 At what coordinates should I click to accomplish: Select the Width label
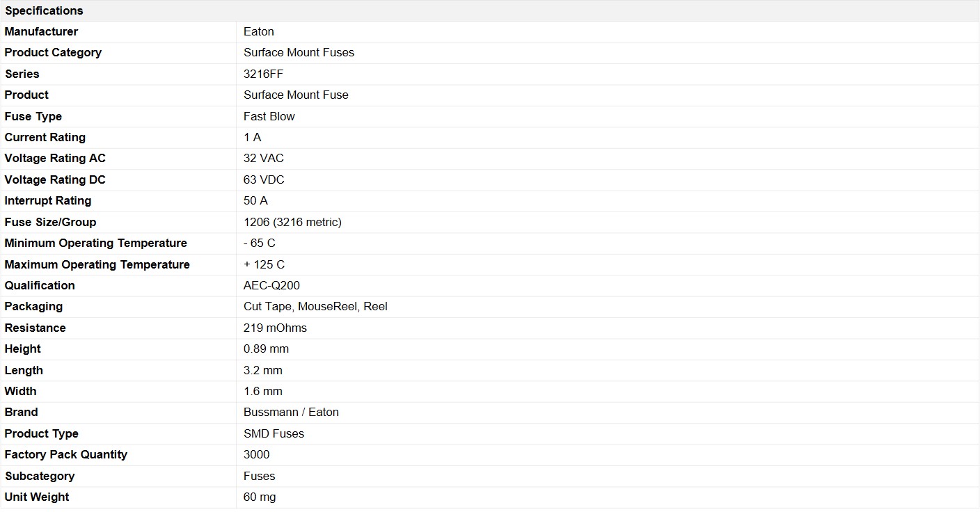point(21,391)
